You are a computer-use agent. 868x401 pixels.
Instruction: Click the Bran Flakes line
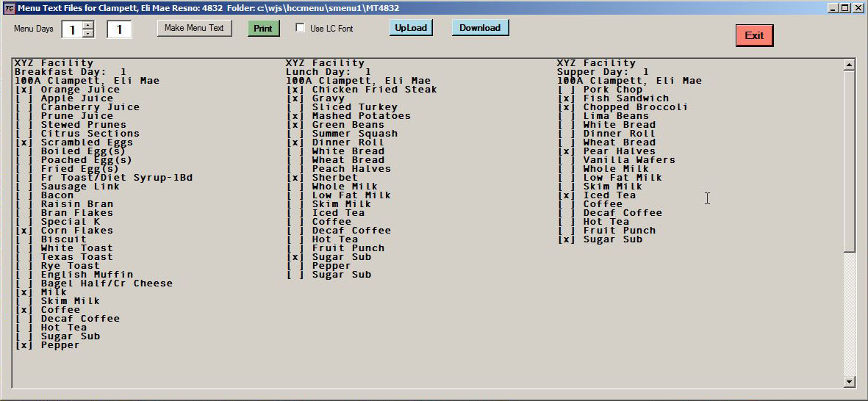(64, 213)
